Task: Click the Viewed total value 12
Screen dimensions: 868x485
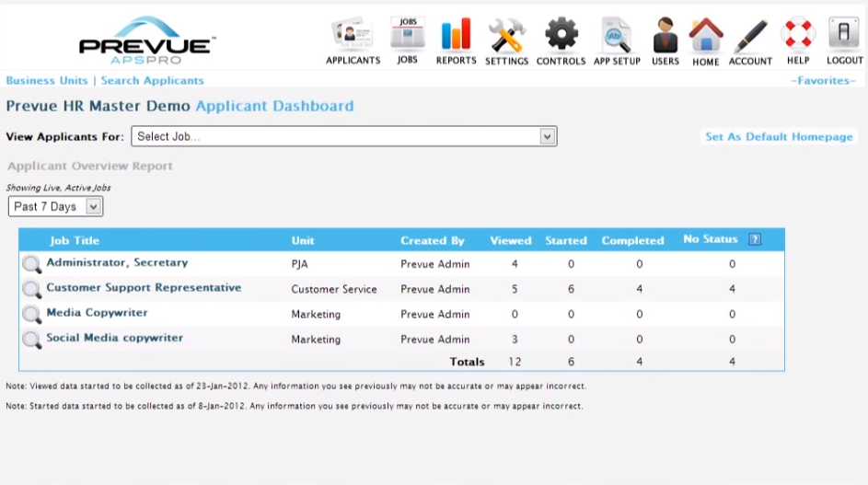Action: tap(515, 362)
